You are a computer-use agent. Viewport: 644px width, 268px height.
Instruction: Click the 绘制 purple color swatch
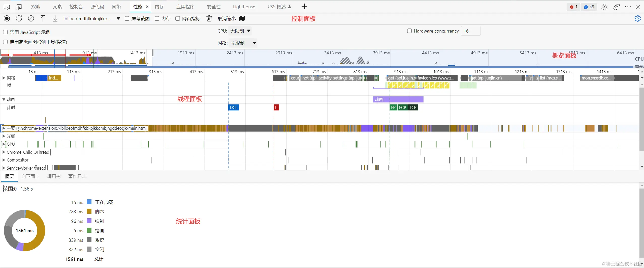(89, 221)
